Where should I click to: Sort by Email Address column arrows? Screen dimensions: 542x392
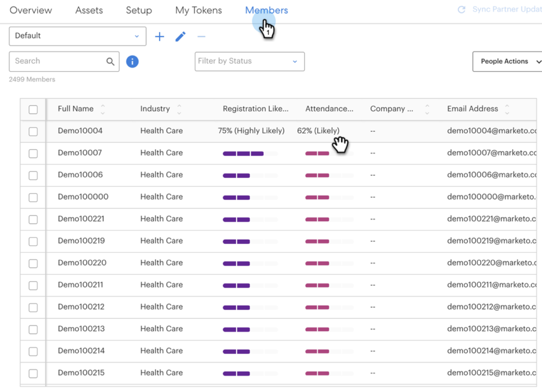coord(507,109)
